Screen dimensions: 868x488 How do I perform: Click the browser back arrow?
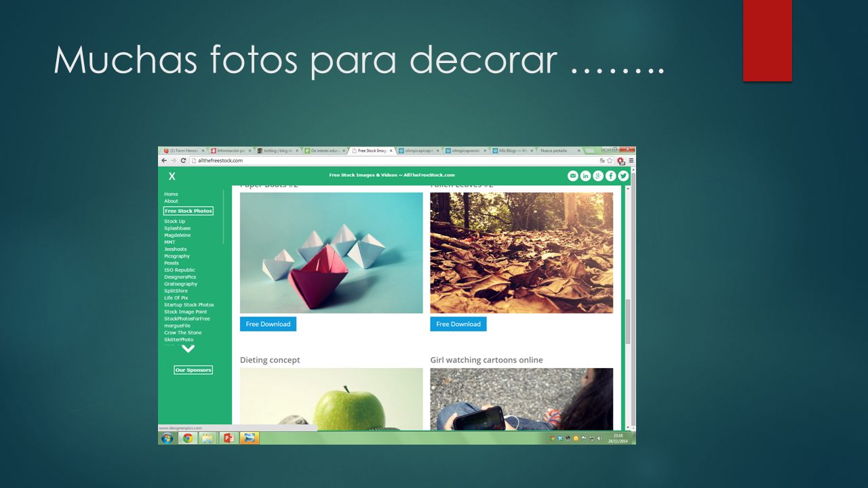coord(164,161)
